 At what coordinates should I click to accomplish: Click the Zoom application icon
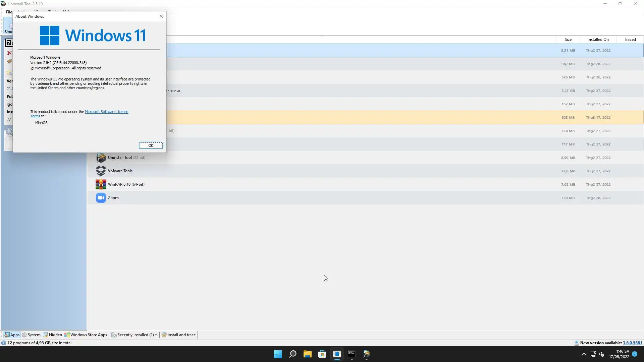101,198
